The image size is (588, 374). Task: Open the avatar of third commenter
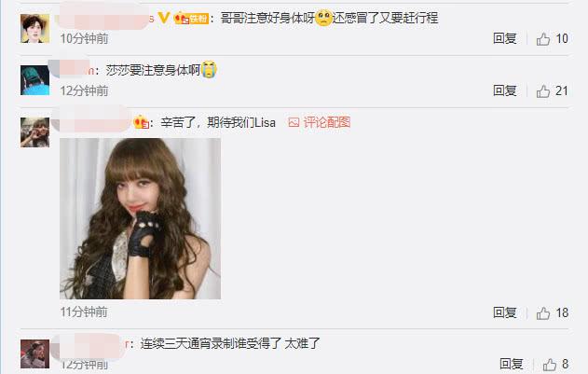[x=34, y=132]
